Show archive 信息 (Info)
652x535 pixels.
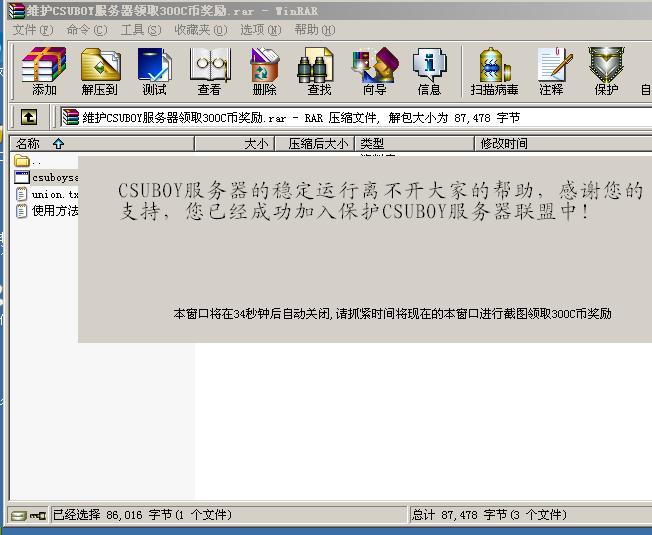430,71
